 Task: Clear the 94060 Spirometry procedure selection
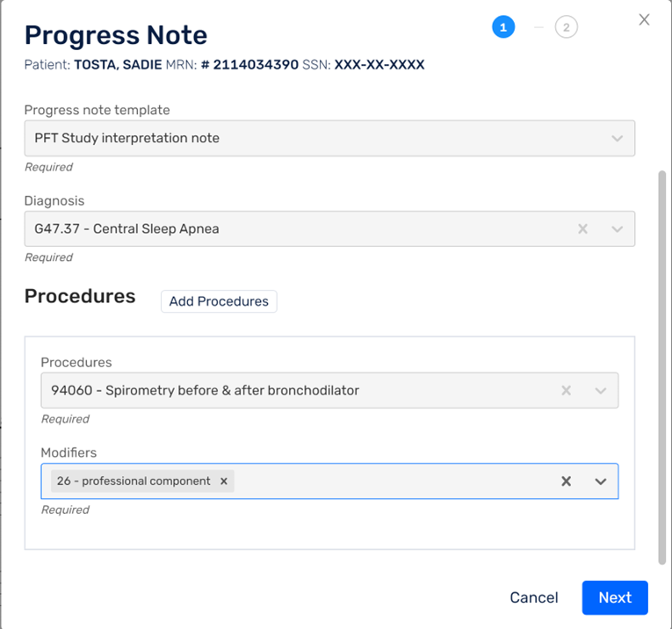click(x=566, y=390)
